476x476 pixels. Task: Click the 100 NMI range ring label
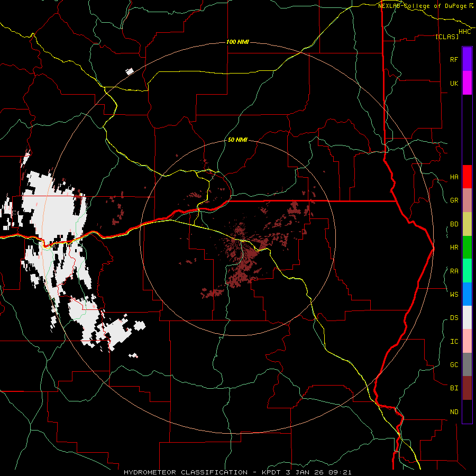tap(237, 42)
